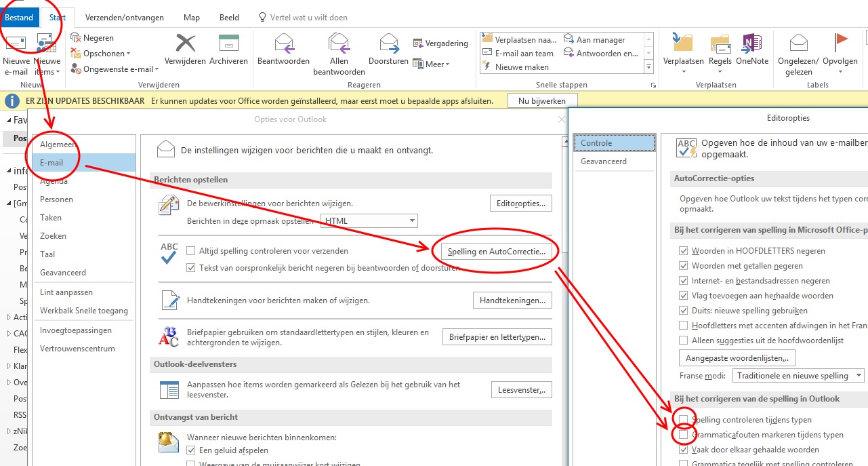Open the Map ribbon tab
The width and height of the screenshot is (868, 466).
pos(192,18)
